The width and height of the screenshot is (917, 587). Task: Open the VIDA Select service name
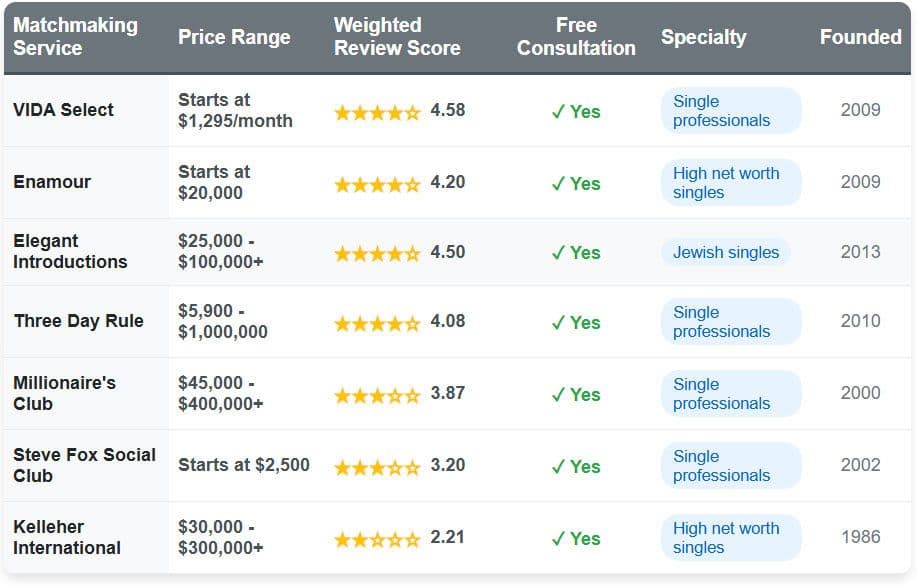(64, 110)
